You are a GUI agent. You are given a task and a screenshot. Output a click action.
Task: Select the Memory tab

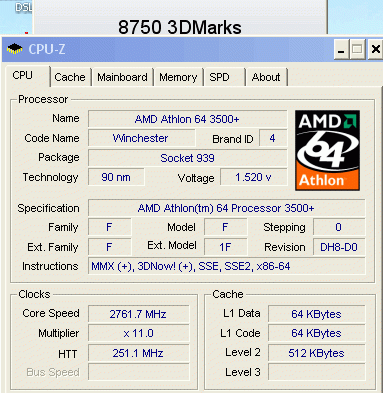coord(178,77)
